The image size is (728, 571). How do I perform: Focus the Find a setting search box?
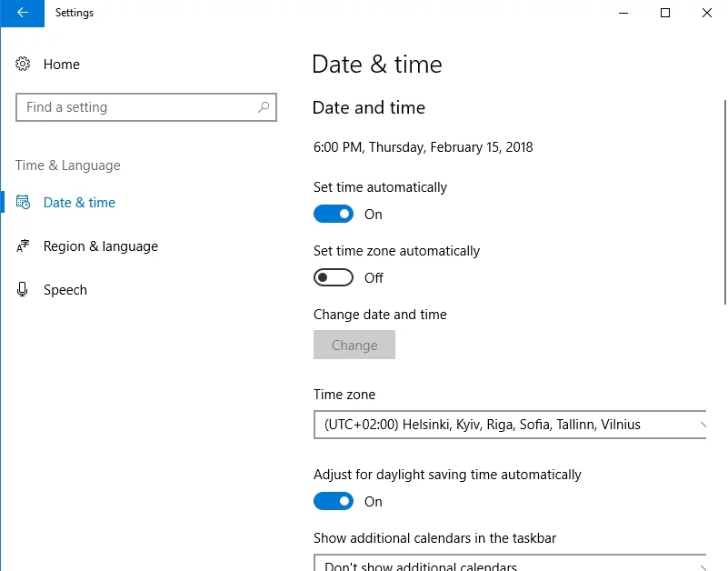pos(136,107)
